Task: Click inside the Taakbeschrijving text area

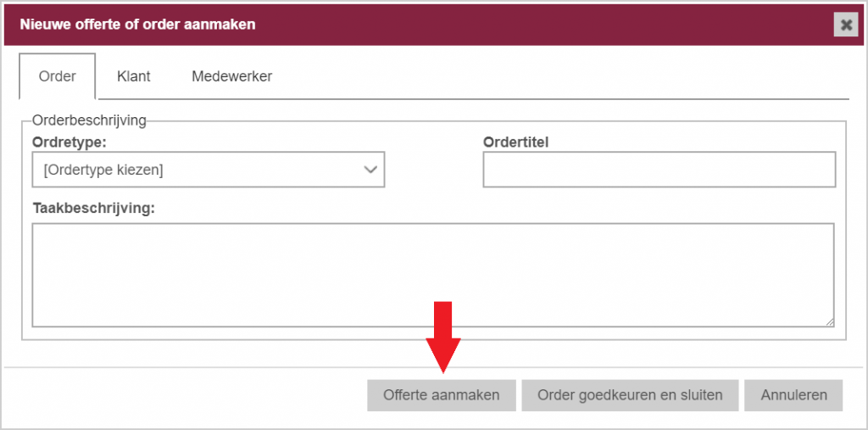Action: pyautogui.click(x=433, y=275)
